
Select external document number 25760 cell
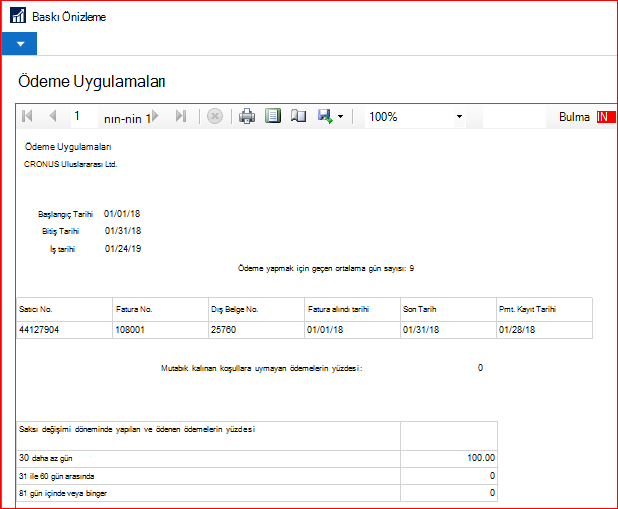click(x=256, y=330)
